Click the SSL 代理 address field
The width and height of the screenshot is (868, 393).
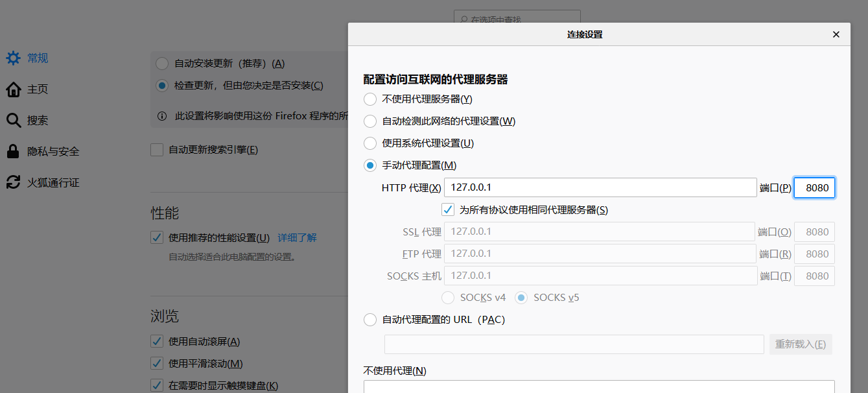600,232
